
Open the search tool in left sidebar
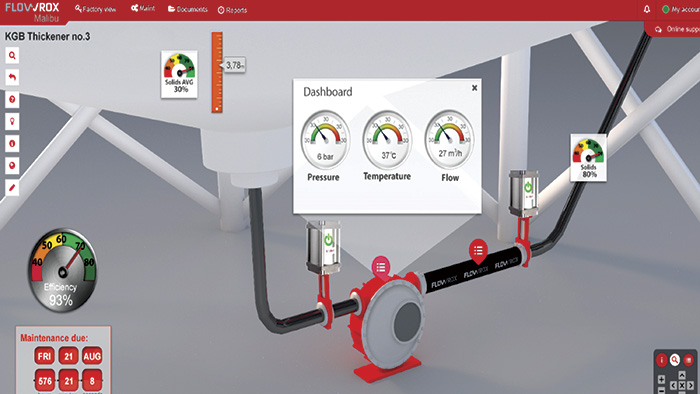pos(12,56)
